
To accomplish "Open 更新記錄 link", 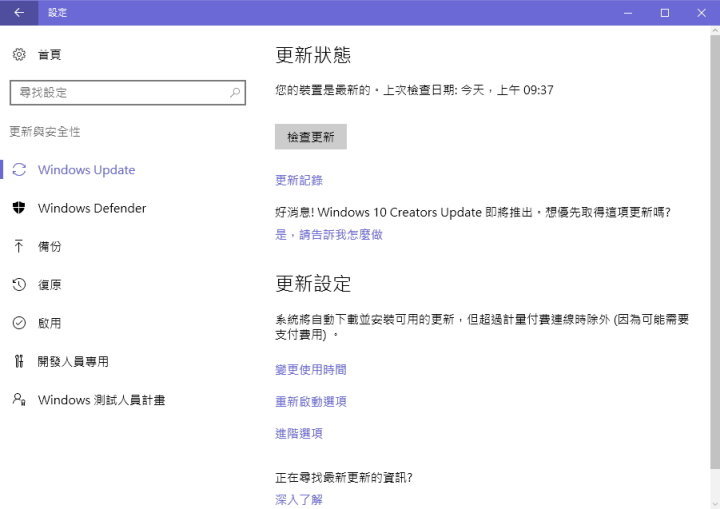I will click(x=299, y=180).
